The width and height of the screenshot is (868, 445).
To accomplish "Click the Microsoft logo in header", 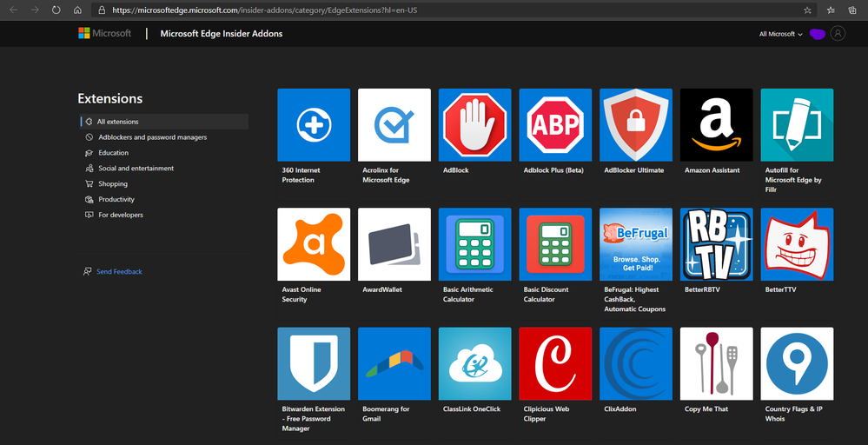I will pyautogui.click(x=104, y=33).
